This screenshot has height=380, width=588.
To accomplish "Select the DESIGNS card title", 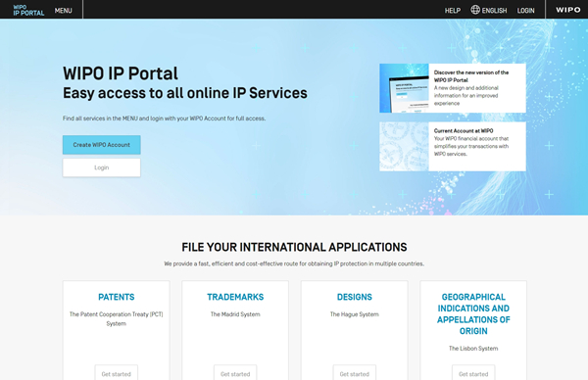I will coord(355,297).
